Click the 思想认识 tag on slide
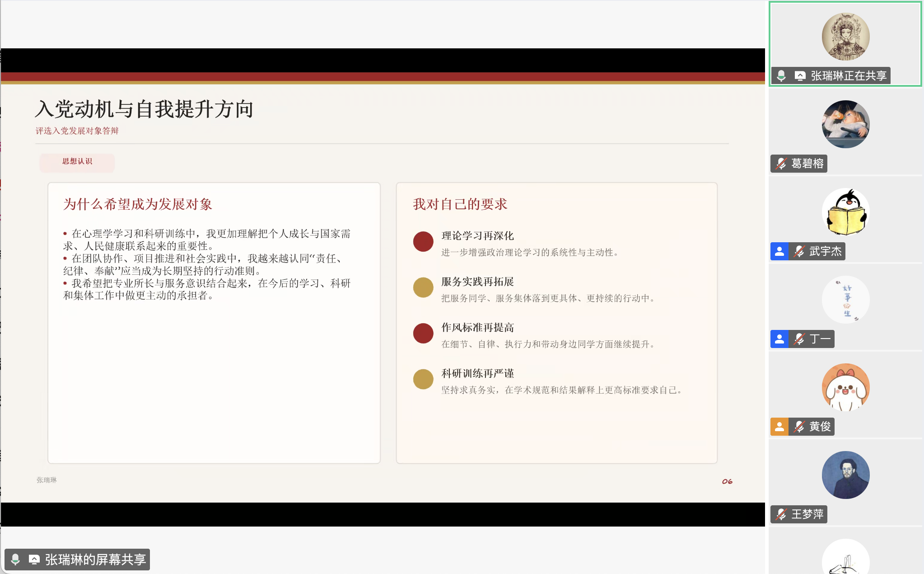 click(77, 161)
